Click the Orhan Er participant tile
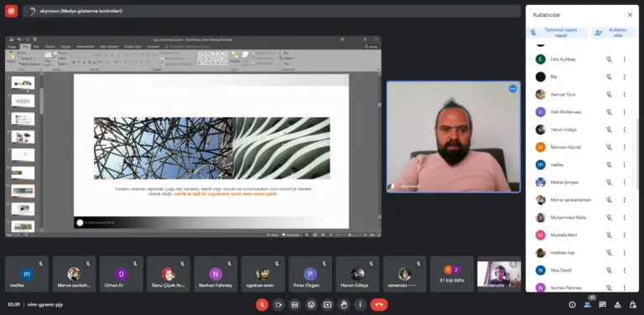This screenshot has width=644, height=315. 121,274
